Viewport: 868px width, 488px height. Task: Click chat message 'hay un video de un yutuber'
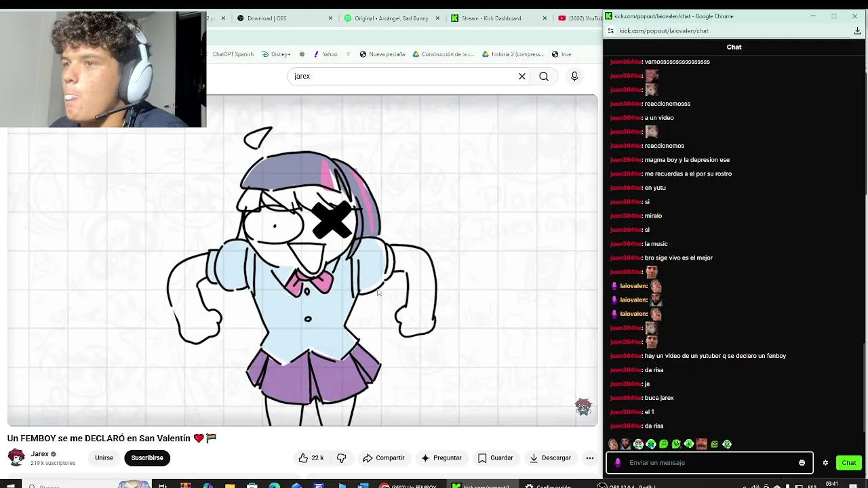(715, 356)
